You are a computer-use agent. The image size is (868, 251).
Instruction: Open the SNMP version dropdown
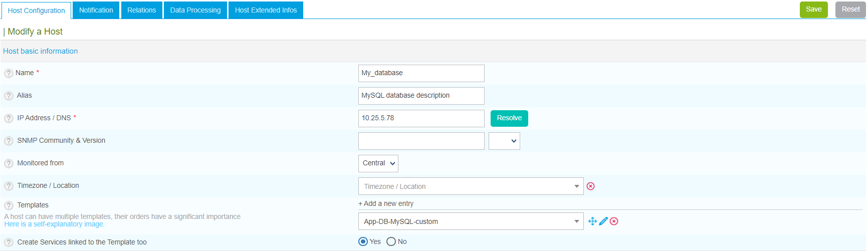(x=504, y=141)
